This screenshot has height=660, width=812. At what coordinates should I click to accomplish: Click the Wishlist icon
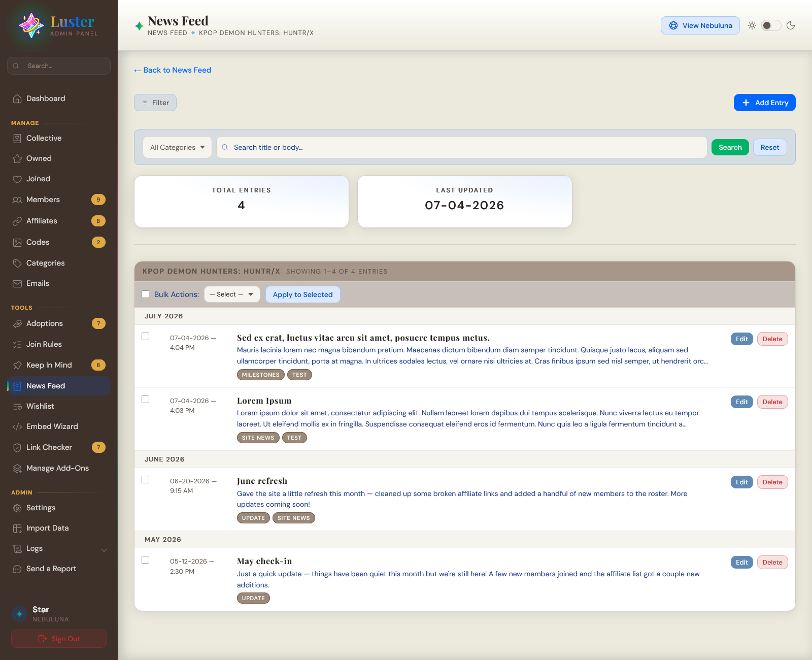[17, 407]
